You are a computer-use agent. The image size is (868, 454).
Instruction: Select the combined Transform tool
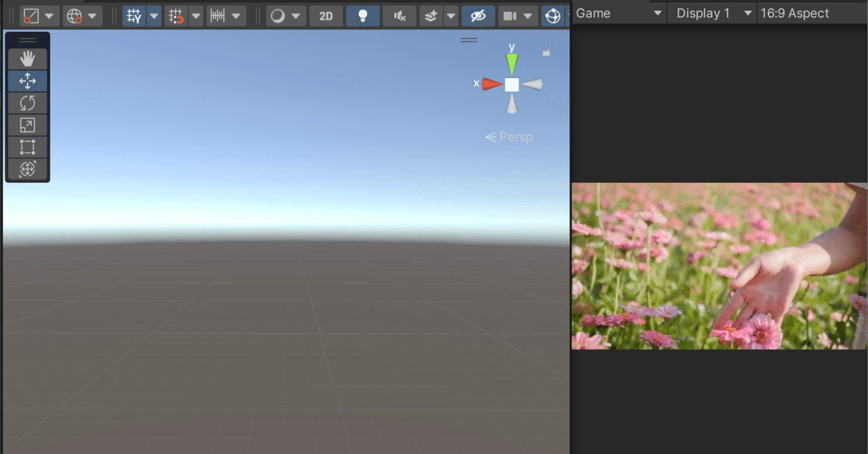pos(27,169)
